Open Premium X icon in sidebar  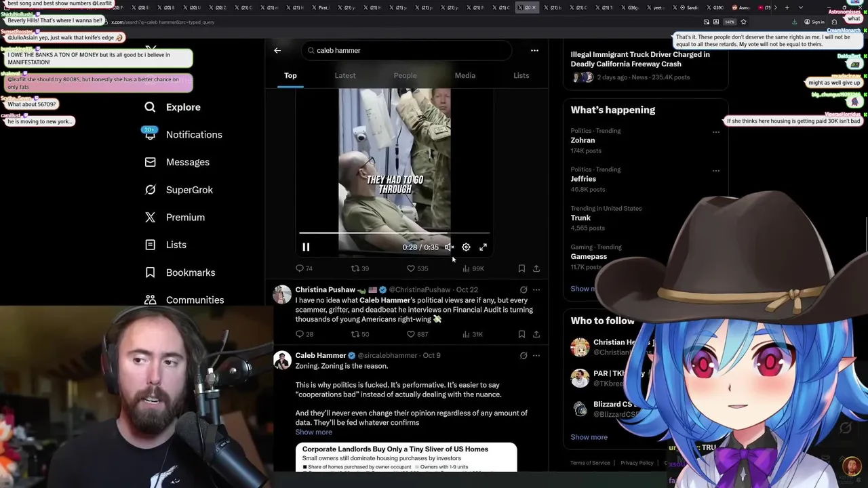point(174,217)
